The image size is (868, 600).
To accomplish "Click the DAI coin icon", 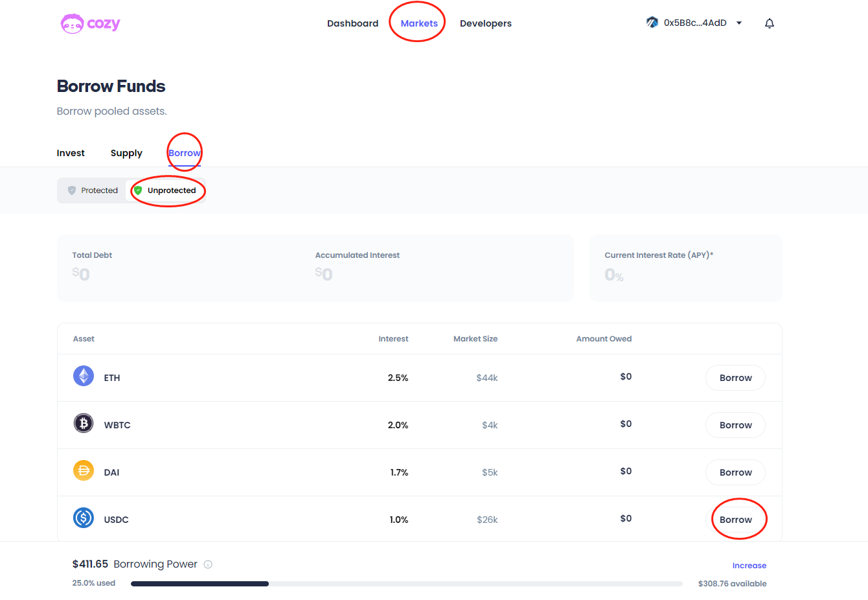I will click(x=84, y=471).
